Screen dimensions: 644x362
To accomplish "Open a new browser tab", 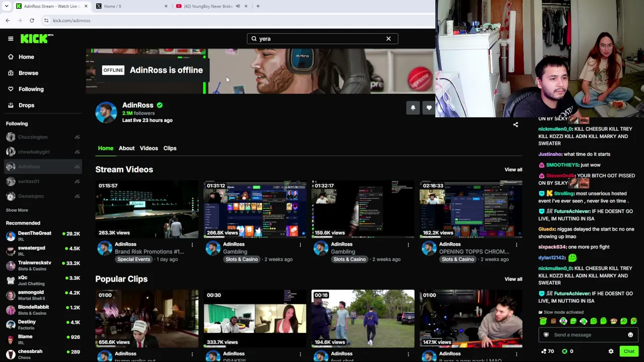I will (258, 6).
